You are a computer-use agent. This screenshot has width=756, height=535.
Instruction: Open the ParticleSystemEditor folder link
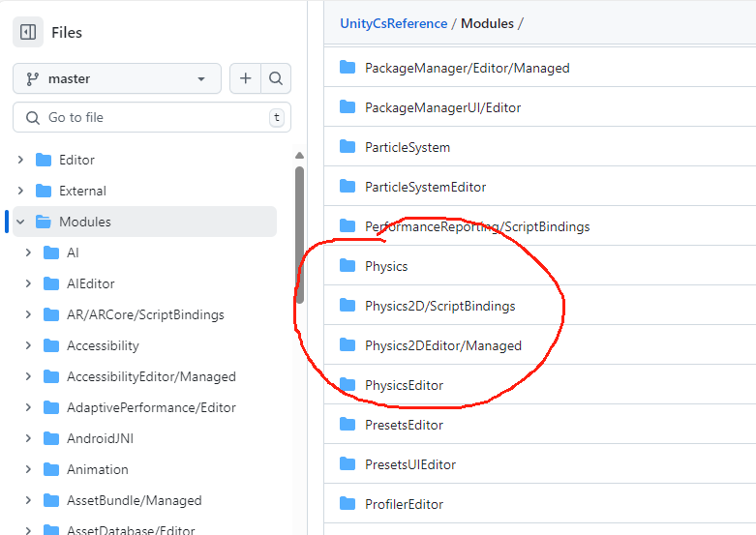[x=425, y=187]
